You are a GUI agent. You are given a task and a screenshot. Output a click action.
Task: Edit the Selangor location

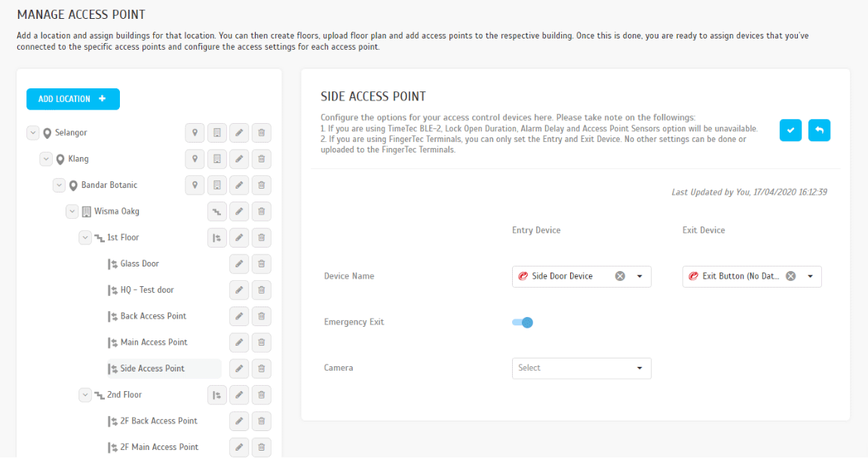(x=239, y=132)
